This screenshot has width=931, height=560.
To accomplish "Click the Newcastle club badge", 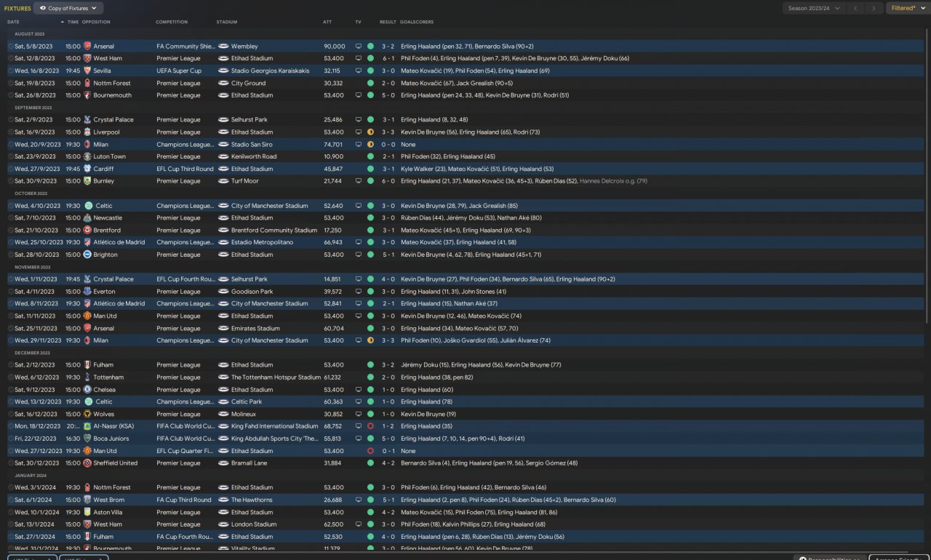I will click(87, 218).
